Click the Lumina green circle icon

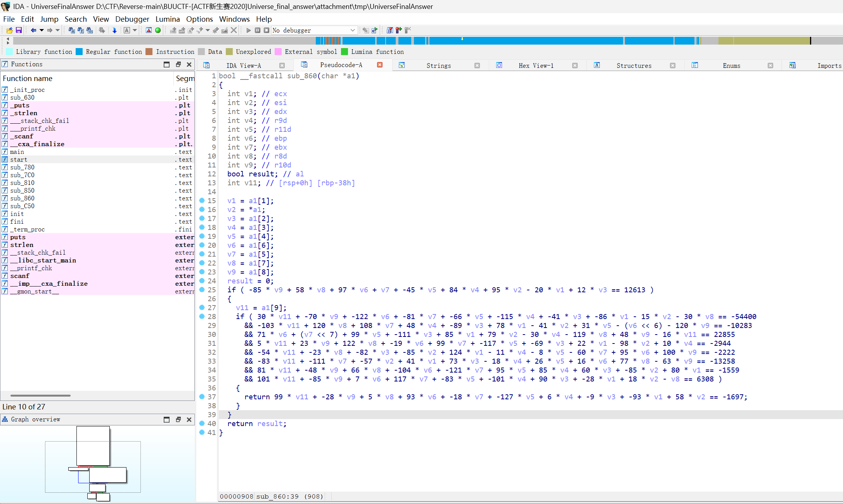[158, 30]
